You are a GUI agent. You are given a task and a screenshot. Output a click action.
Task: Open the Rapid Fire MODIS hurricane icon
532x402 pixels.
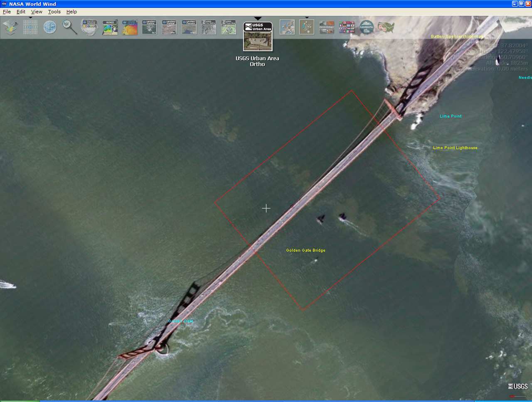(x=89, y=27)
